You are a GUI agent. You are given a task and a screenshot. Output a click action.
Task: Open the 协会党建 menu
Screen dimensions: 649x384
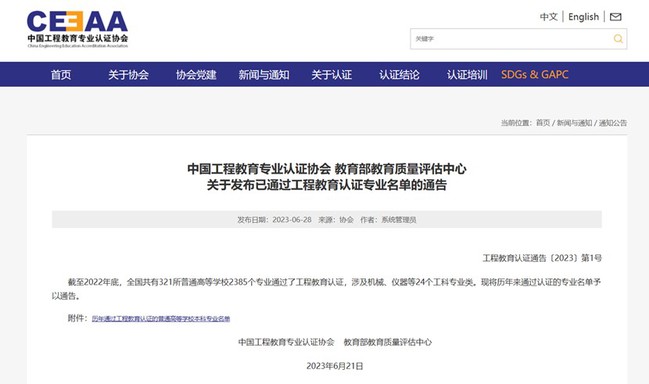196,74
